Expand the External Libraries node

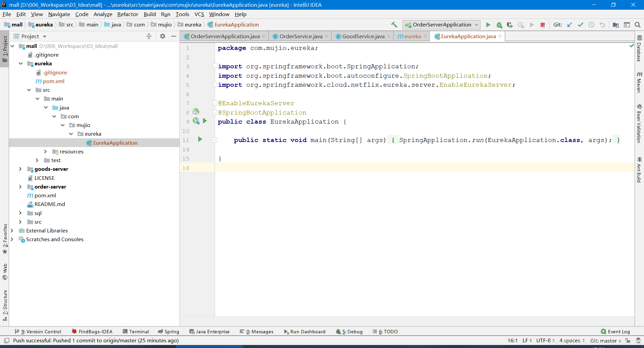[12, 230]
